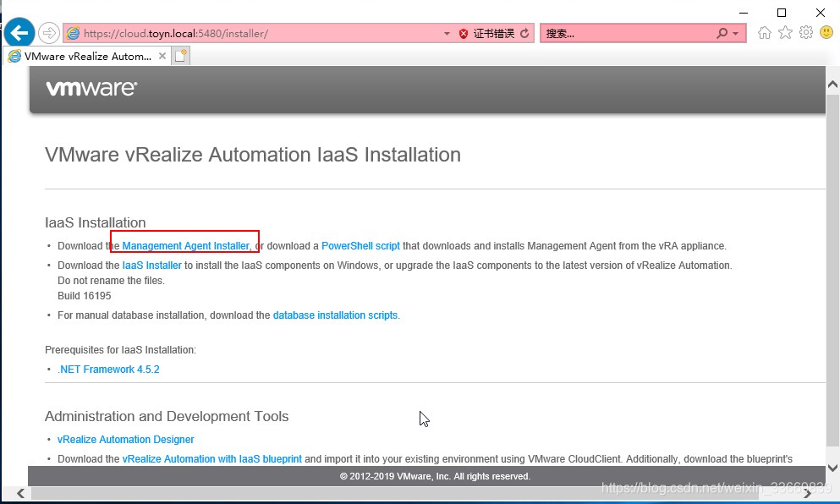Click the URL text in address bar
Screen dimensions: 840x504
pyautogui.click(x=176, y=33)
